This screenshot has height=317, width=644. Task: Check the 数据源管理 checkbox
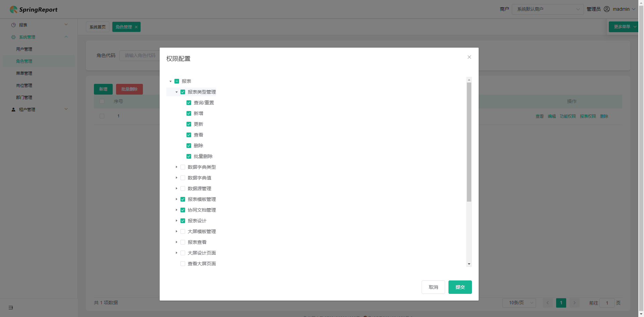[x=183, y=189]
